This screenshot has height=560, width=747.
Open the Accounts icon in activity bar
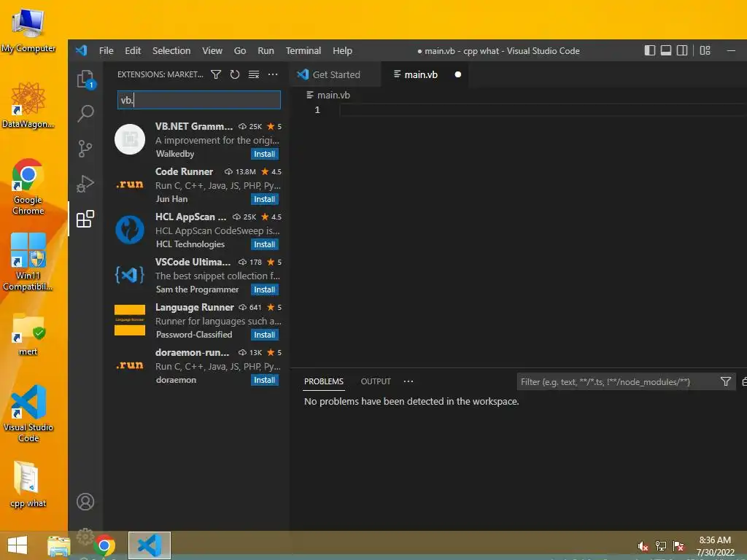[86, 502]
